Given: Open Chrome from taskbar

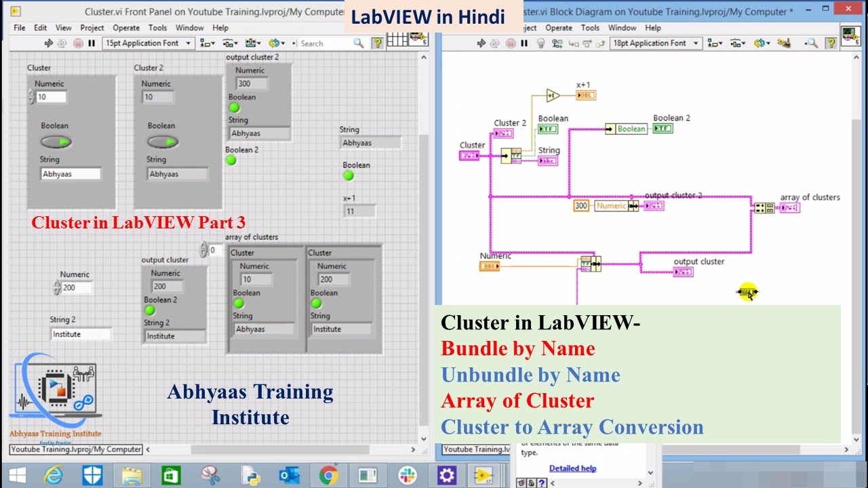Looking at the screenshot, I should point(330,474).
